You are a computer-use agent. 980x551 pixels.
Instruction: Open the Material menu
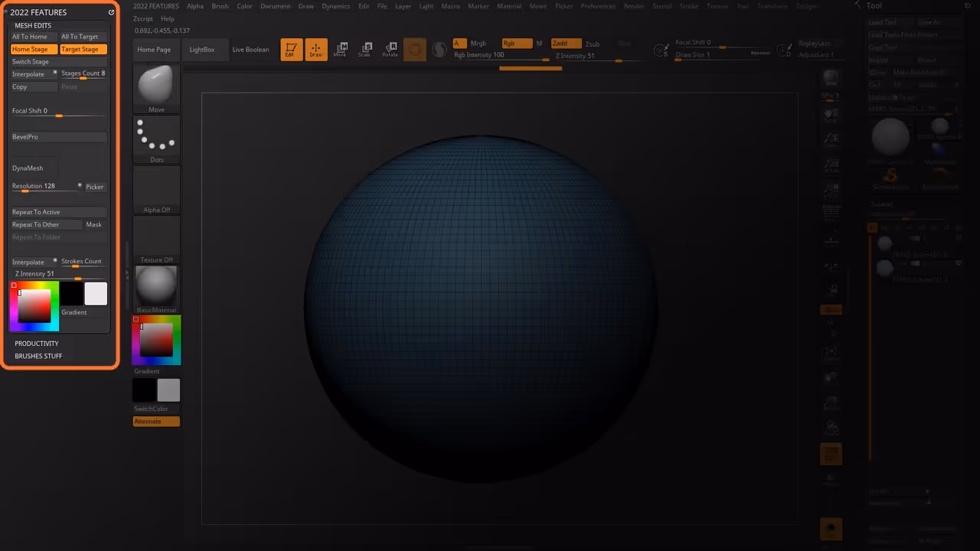[x=509, y=6]
